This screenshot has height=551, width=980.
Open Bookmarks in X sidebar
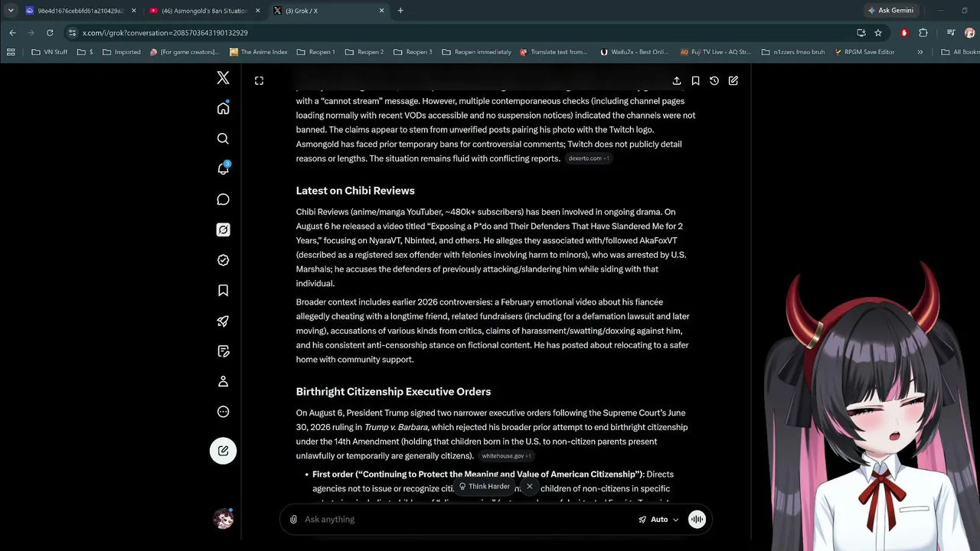pos(223,290)
